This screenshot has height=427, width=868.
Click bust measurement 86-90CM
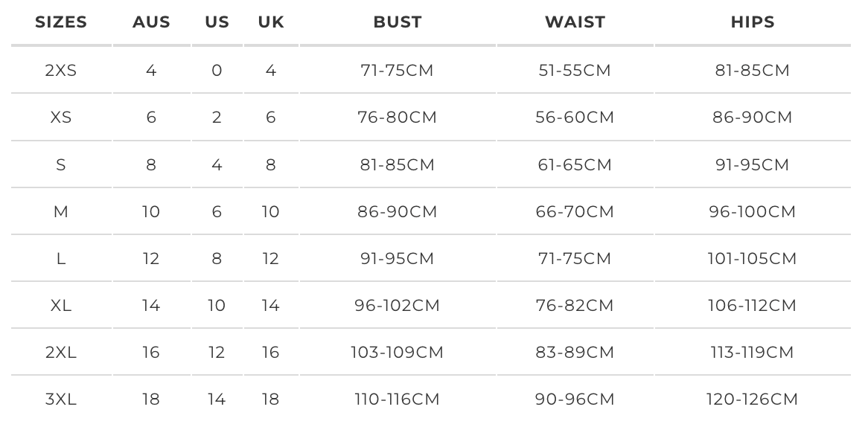point(398,212)
